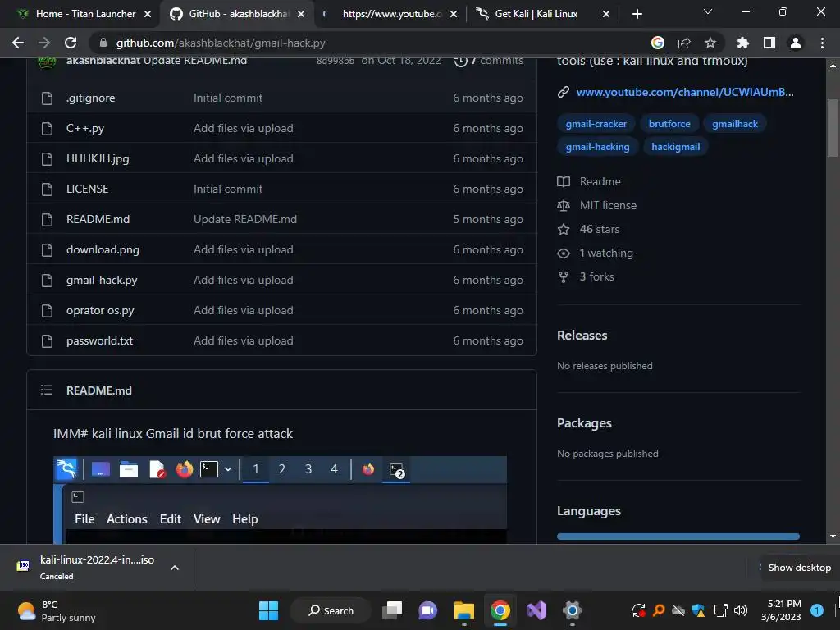Open the C++.py file
Screen dimensions: 840x630
(x=85, y=128)
